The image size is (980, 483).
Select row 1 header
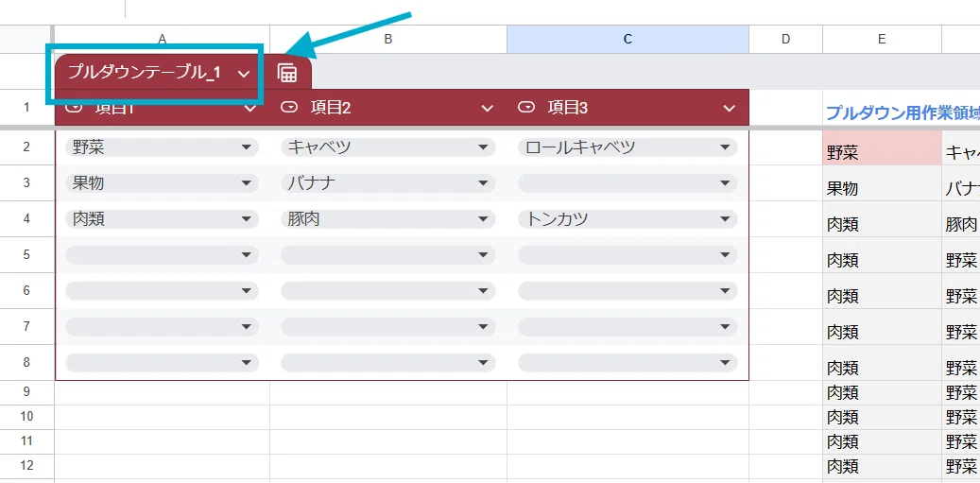(26, 108)
